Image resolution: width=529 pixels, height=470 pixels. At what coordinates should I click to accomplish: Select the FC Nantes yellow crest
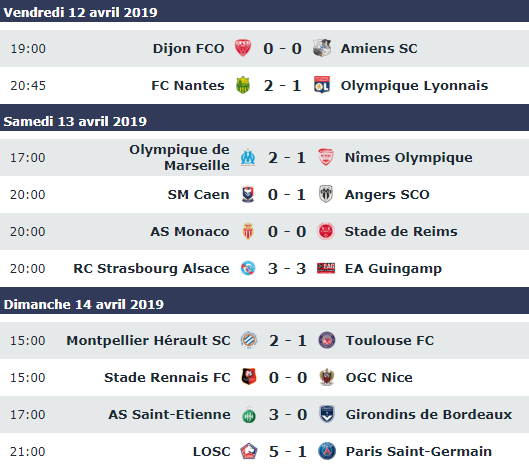[x=243, y=85]
